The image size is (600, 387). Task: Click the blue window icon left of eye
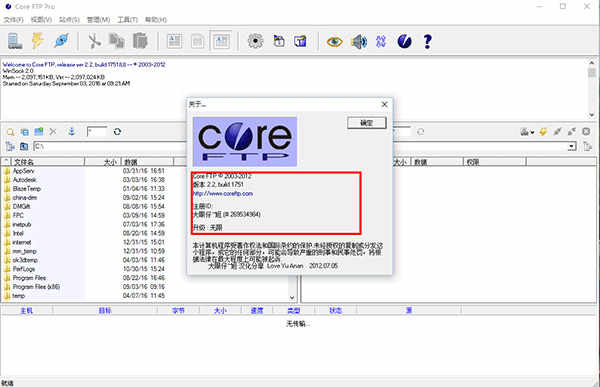(300, 41)
